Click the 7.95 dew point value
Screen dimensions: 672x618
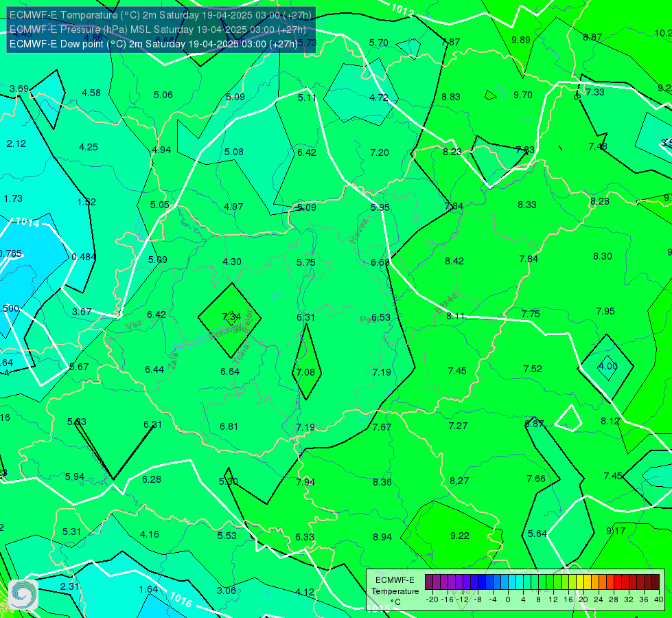point(605,311)
